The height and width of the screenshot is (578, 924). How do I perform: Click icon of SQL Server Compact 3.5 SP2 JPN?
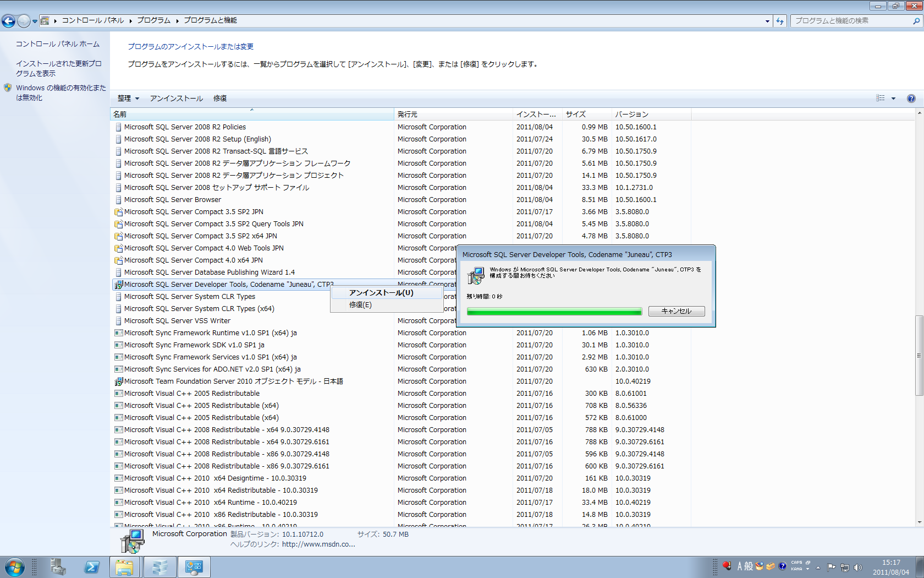(118, 212)
